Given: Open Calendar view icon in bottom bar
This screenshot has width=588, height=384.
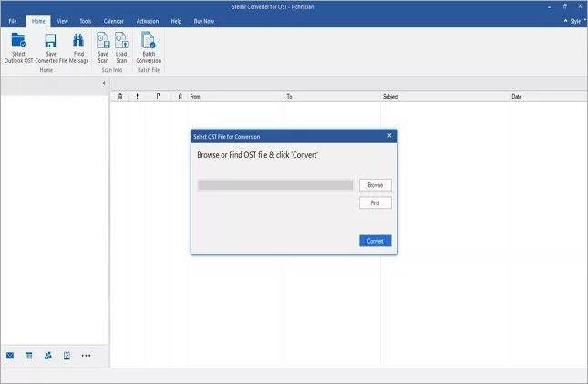Looking at the screenshot, I should [29, 355].
